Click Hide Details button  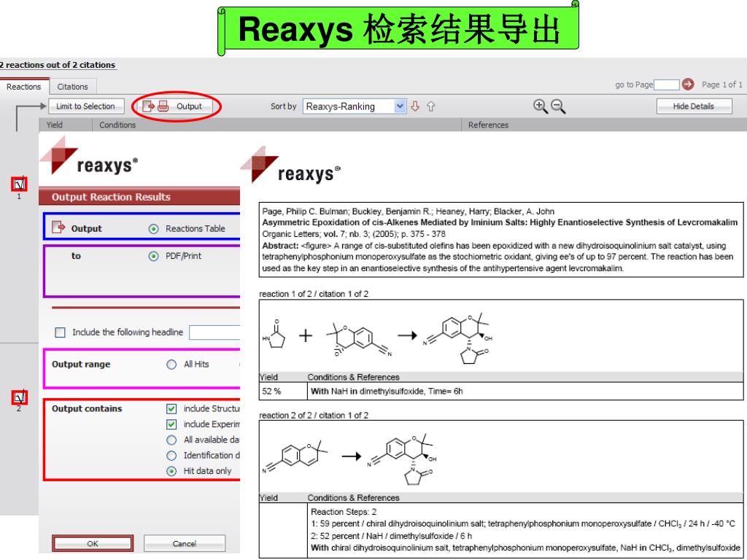coord(694,106)
